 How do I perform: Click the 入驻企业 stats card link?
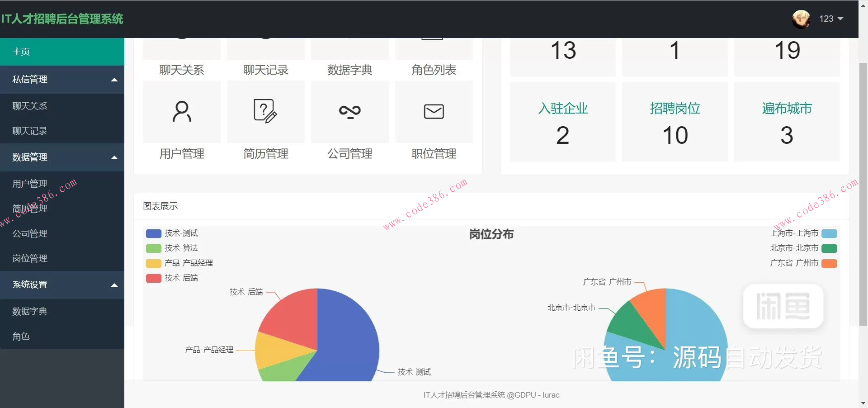tap(562, 108)
